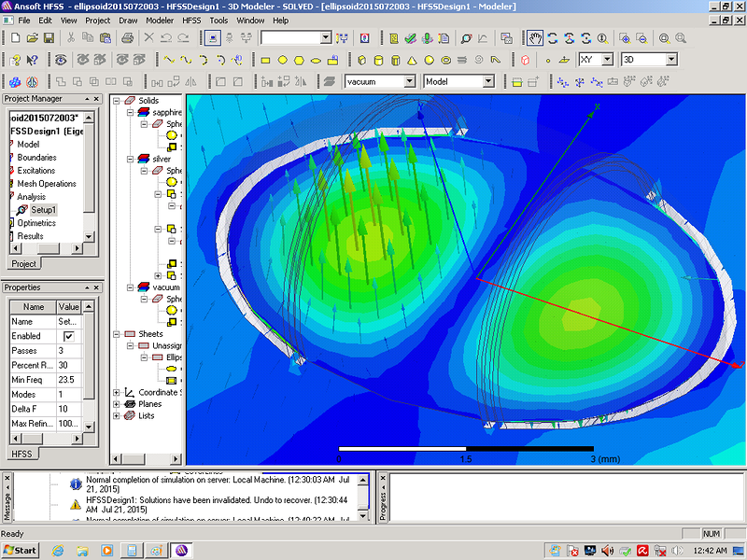This screenshot has height=560, width=747.
Task: Click the Windows Start button
Action: [21, 550]
